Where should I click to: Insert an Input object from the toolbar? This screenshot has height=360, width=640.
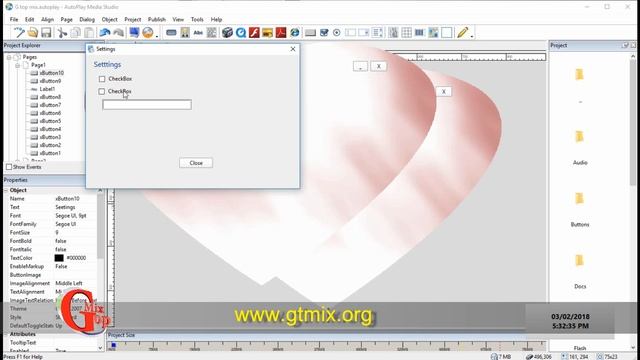tap(350, 33)
